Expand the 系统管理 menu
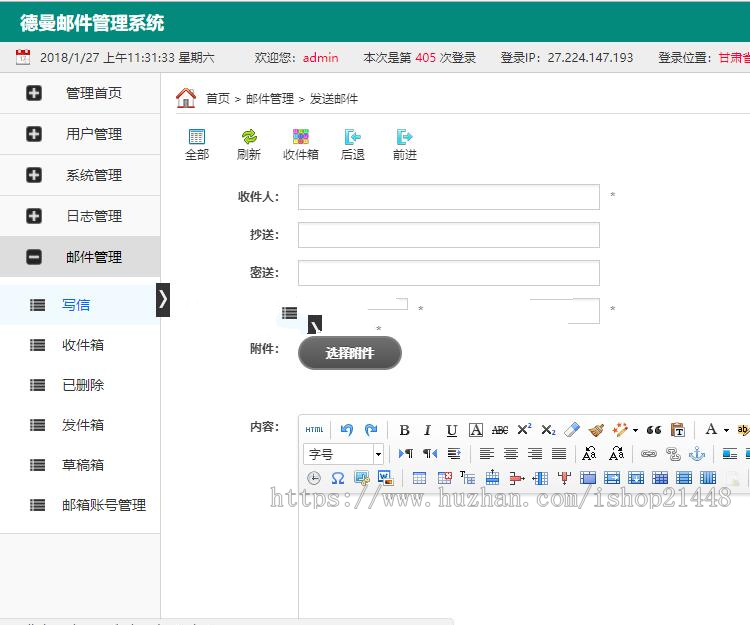Viewport: 755px width, 625px height. (34, 175)
